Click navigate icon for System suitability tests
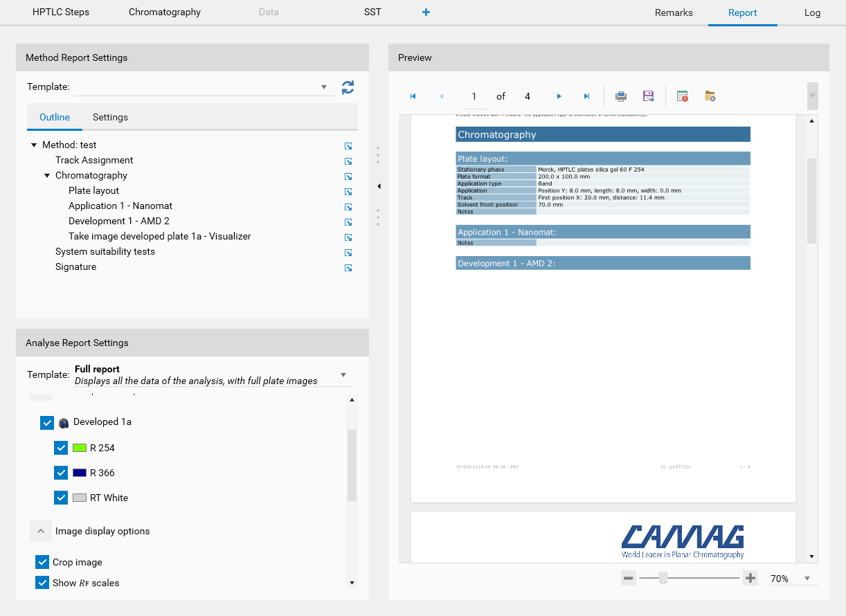 coord(348,252)
